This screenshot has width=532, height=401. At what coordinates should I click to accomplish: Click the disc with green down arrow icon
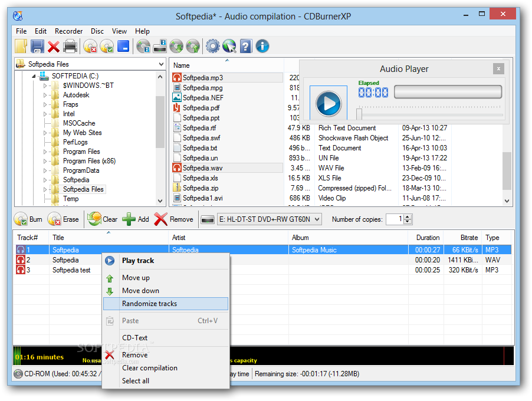(176, 46)
